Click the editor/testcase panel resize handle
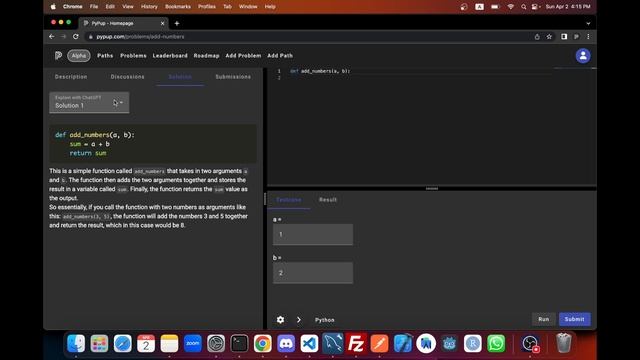 click(x=432, y=189)
